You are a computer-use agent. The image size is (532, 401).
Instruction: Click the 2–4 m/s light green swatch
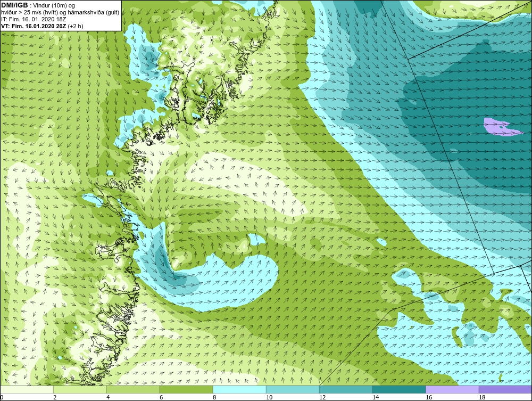coord(80,389)
